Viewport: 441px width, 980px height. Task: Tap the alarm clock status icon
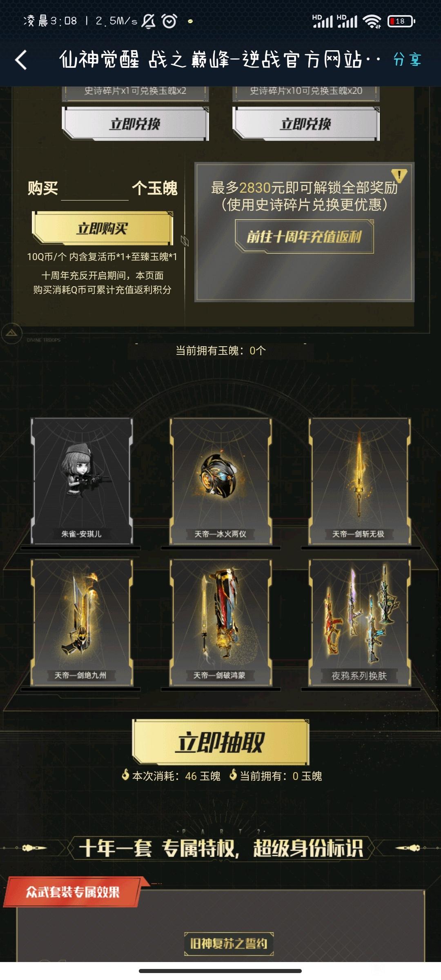coord(169,21)
